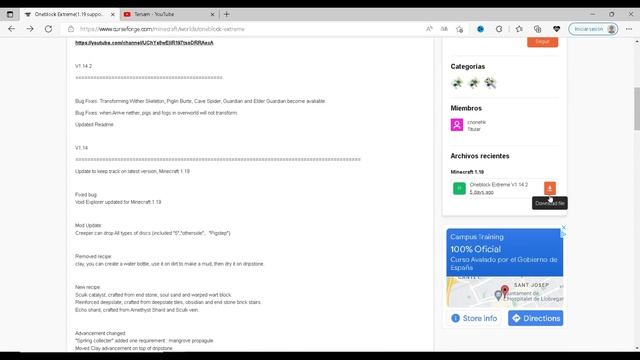This screenshot has width=640, height=360.
Task: Click the Directions button in the ad
Action: tap(536, 318)
